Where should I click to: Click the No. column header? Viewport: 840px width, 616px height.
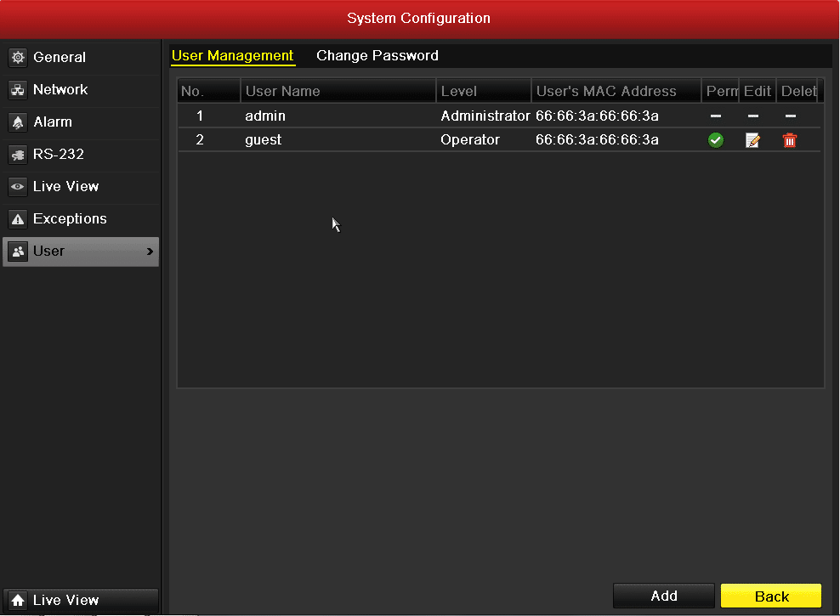(209, 91)
